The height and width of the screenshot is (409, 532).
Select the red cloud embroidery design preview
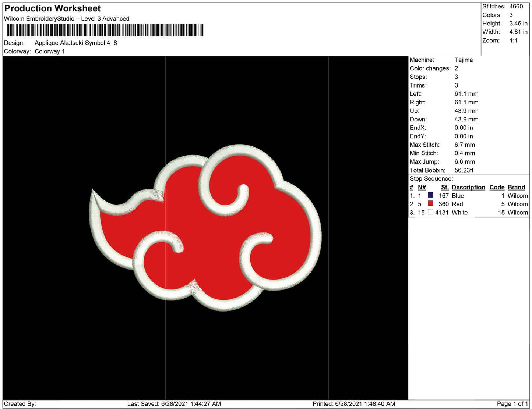click(206, 228)
